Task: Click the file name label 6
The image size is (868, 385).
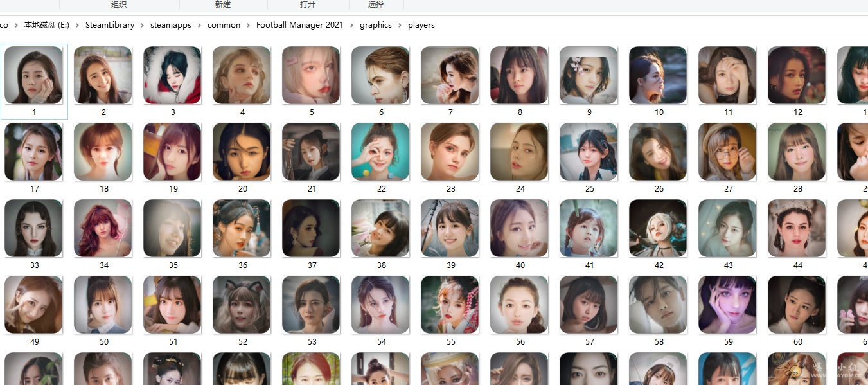Action: pyautogui.click(x=381, y=112)
